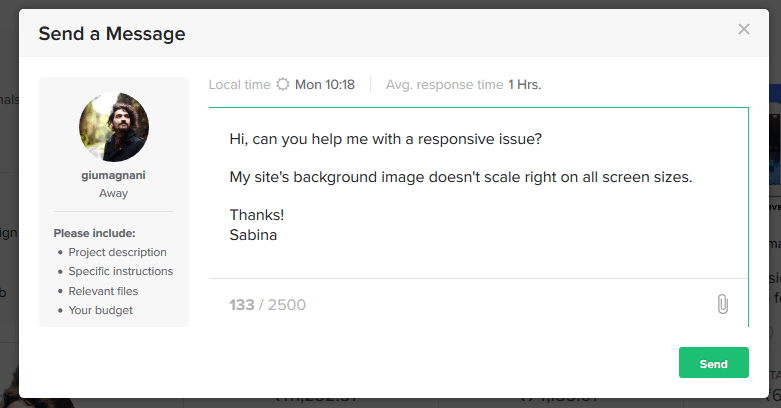Click the Away status text
Viewport: 781px width, 408px height.
pyautogui.click(x=114, y=193)
